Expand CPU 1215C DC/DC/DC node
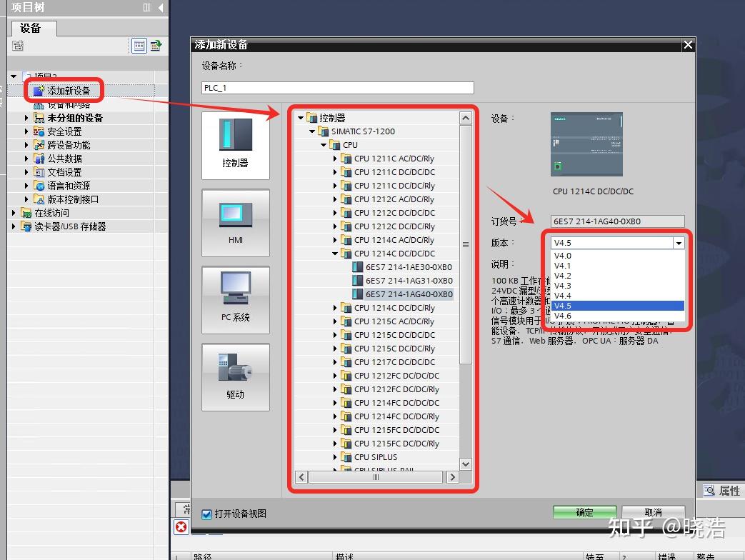The image size is (745, 560). click(x=335, y=335)
